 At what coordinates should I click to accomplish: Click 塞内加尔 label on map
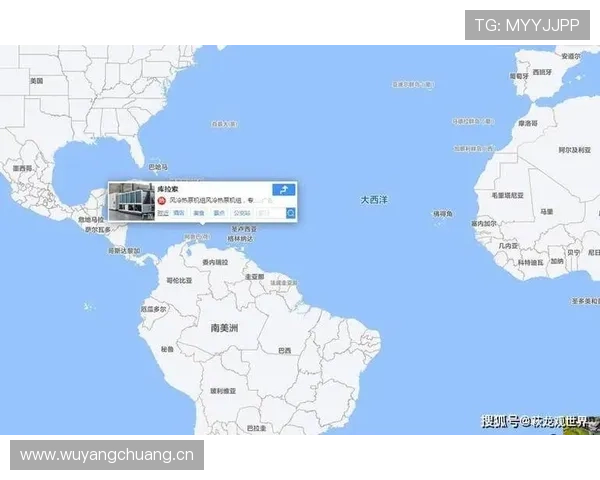tap(484, 223)
